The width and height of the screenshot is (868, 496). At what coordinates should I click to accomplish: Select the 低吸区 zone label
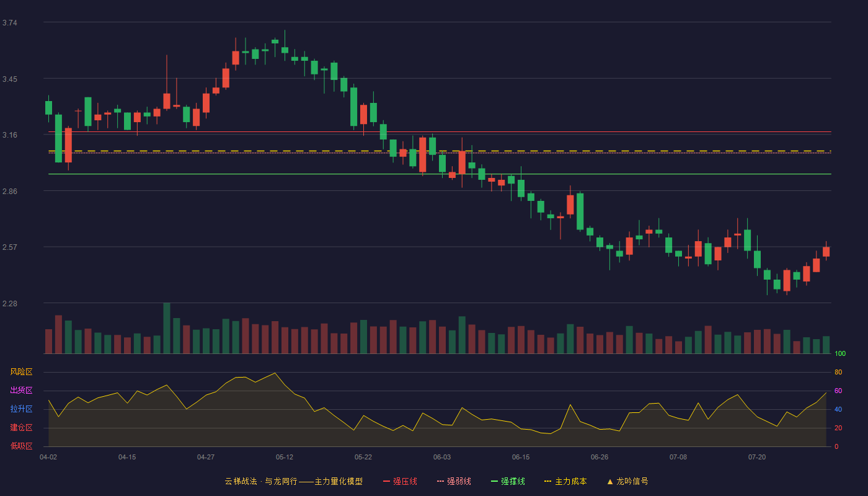(21, 446)
